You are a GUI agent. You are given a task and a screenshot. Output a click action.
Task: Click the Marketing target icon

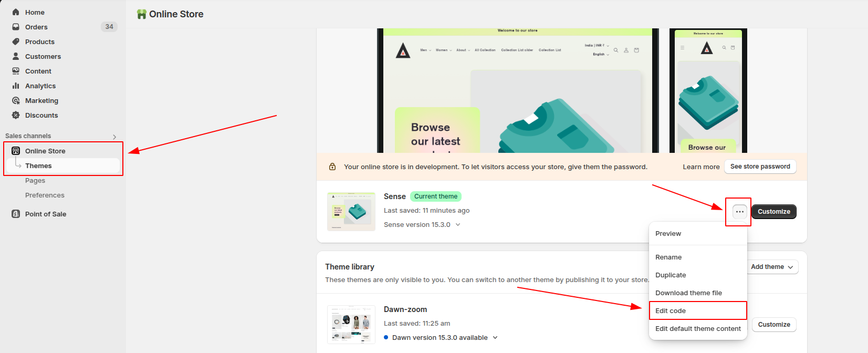pyautogui.click(x=16, y=100)
